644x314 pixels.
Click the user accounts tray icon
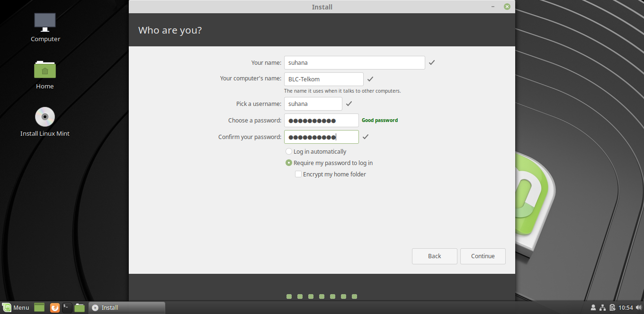593,307
